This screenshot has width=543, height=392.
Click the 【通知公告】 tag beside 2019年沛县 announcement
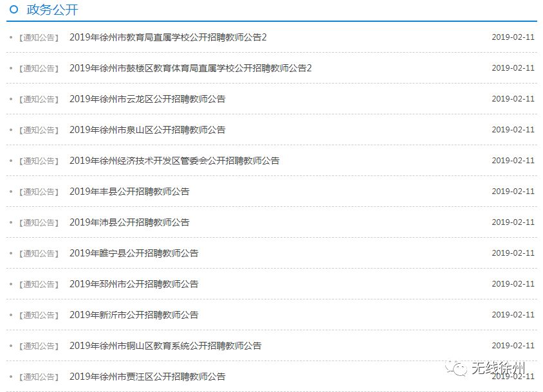39,222
